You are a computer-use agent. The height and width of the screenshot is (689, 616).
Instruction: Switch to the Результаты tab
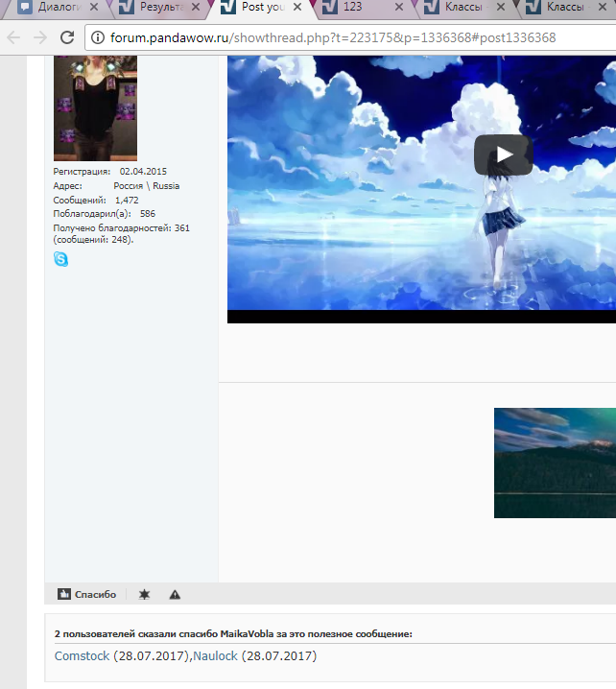161,7
